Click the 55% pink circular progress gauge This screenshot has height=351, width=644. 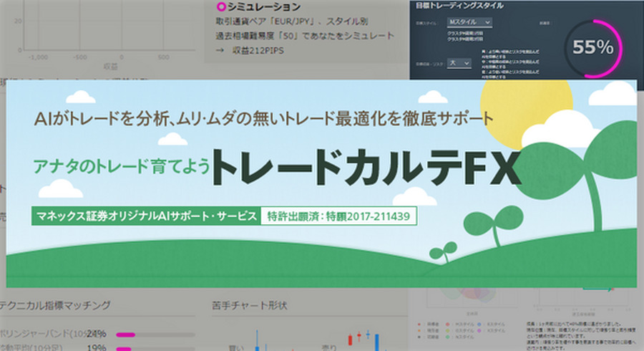point(592,47)
